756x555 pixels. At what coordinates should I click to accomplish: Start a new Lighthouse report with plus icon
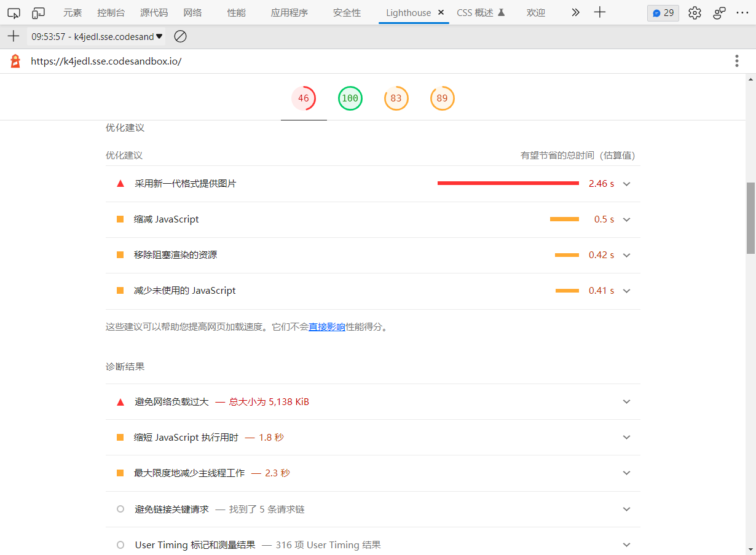click(13, 36)
